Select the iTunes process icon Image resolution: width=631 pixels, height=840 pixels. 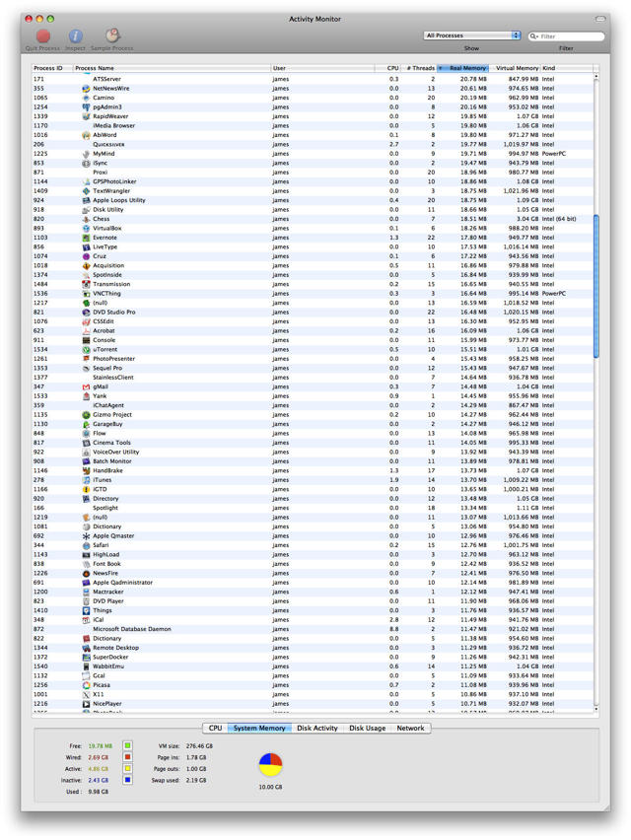pyautogui.click(x=87, y=480)
